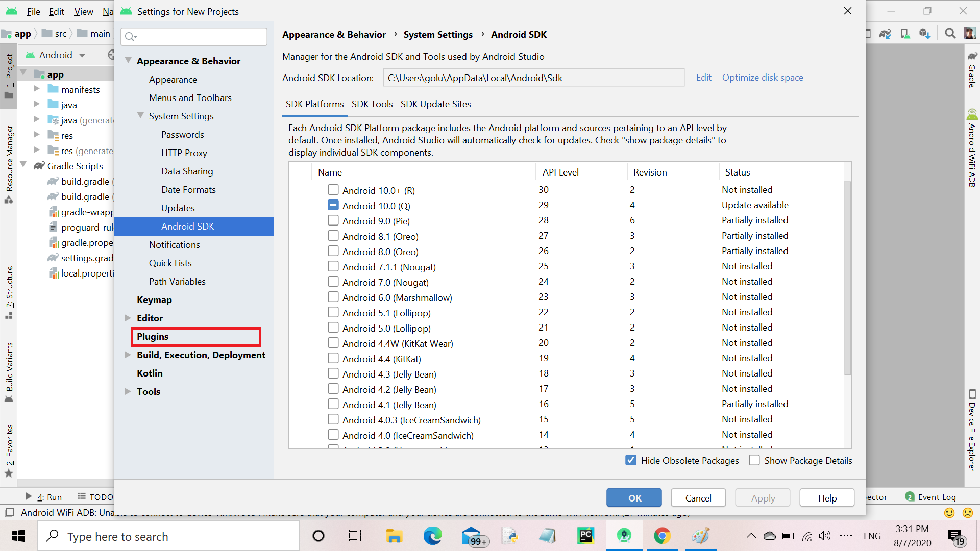Check the Android 10.0 Q checkbox
Screen dimensions: 980x551
click(x=332, y=205)
